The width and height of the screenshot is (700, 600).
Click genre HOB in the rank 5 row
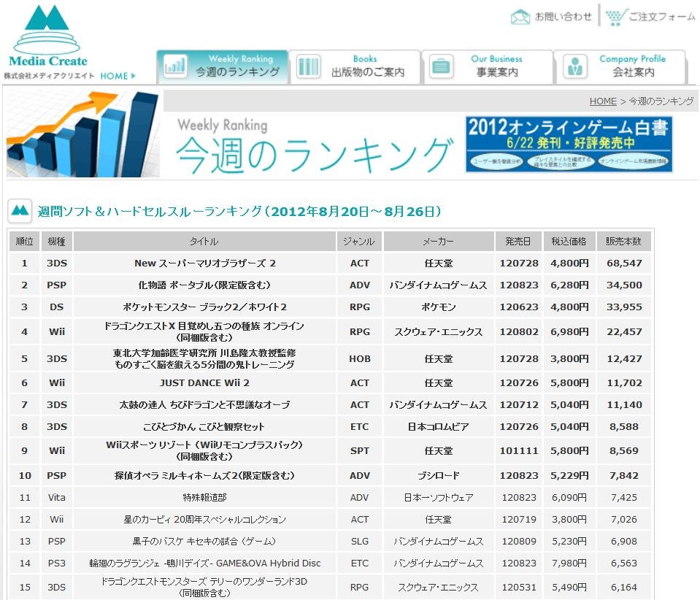(359, 359)
